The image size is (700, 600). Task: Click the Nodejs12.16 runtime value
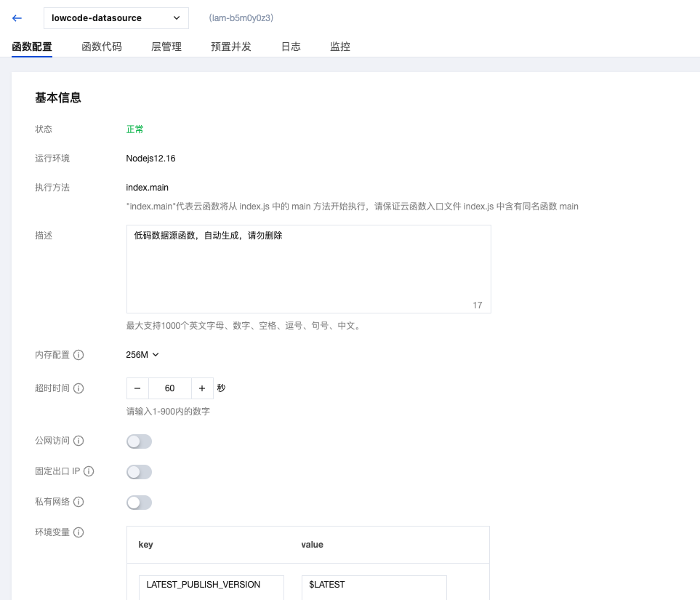pos(150,158)
